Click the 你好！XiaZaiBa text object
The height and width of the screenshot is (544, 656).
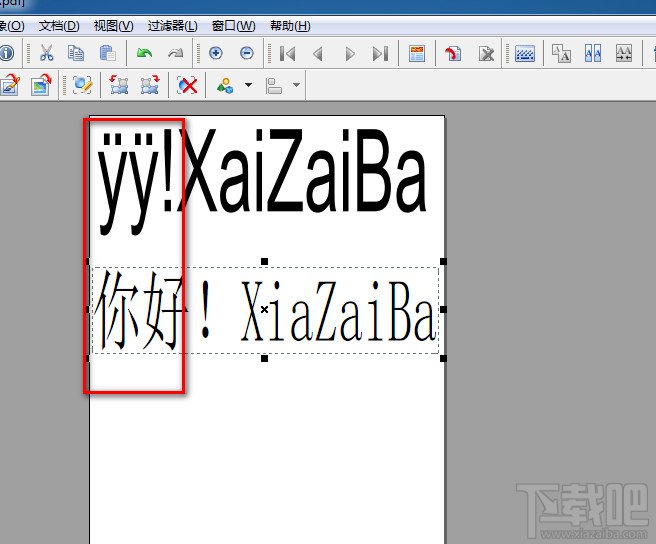265,310
